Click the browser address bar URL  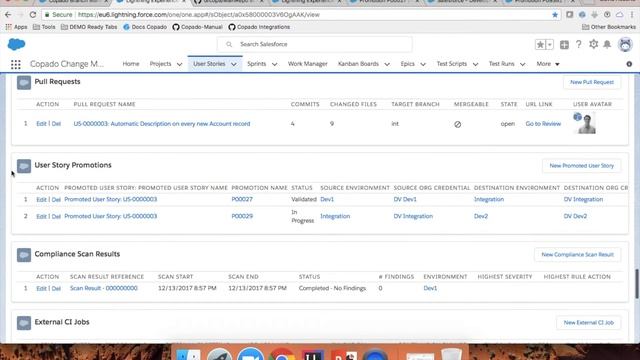coord(199,15)
